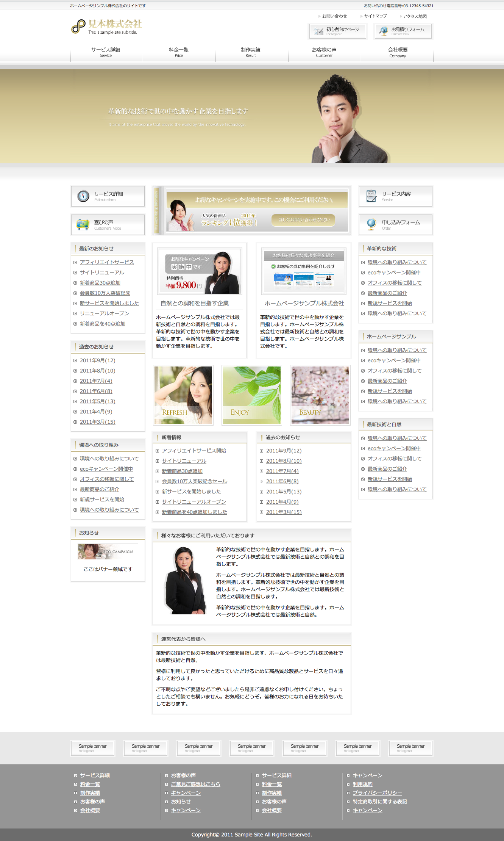Image resolution: width=504 pixels, height=841 pixels.
Task: Open the アクセス地図 link at top
Action: (414, 16)
